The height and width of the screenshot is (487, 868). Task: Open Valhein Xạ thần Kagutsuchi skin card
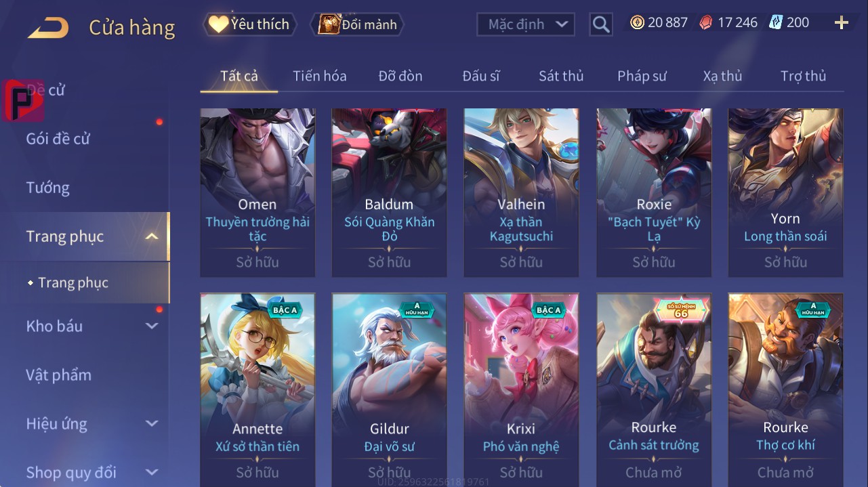tap(521, 192)
